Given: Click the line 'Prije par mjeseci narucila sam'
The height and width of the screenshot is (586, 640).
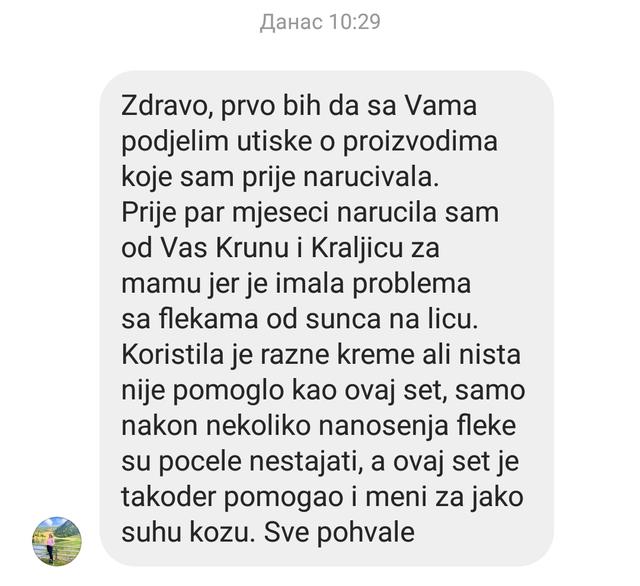Looking at the screenshot, I should coord(310,213).
